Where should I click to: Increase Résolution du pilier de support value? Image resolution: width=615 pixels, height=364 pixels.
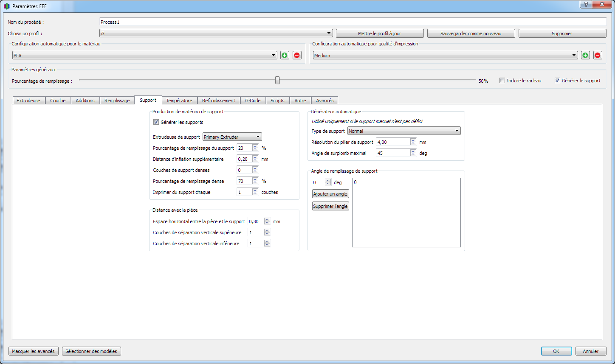[413, 140]
